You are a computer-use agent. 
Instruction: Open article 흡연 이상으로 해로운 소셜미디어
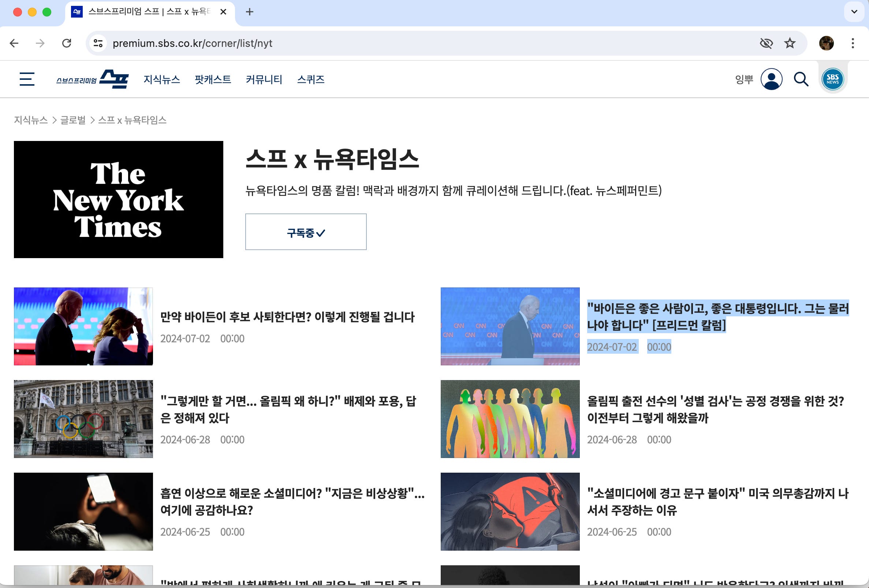[x=292, y=502]
